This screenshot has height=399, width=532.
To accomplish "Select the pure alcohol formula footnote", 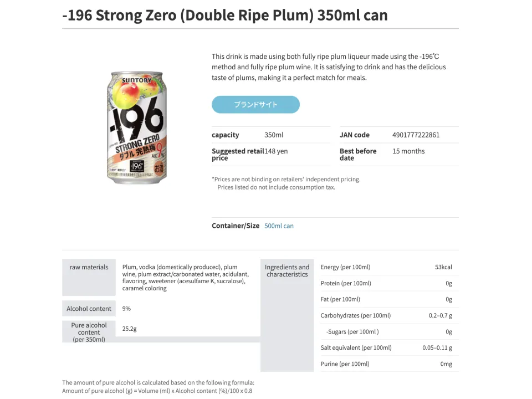I will [x=157, y=386].
